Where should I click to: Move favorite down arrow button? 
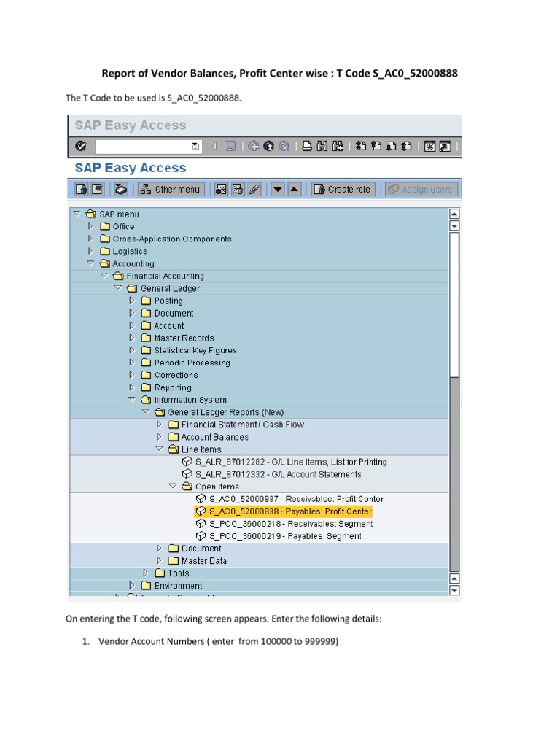[x=278, y=190]
